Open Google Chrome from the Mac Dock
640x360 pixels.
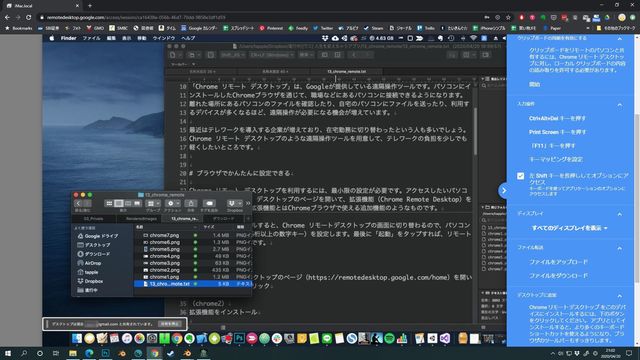(x=177, y=338)
